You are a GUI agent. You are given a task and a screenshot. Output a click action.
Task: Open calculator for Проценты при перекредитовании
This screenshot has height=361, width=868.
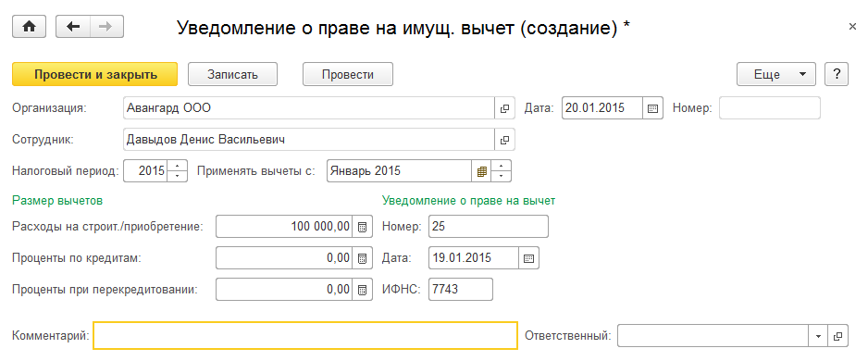click(x=362, y=290)
